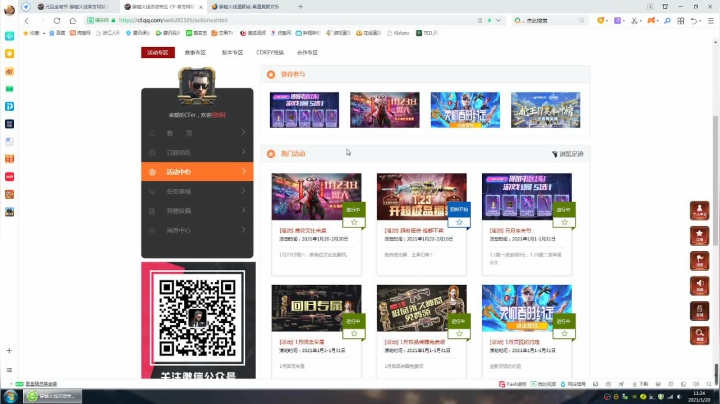
Task: Open the scissors screenshot tool in toolbar
Action: pyautogui.click(x=634, y=21)
